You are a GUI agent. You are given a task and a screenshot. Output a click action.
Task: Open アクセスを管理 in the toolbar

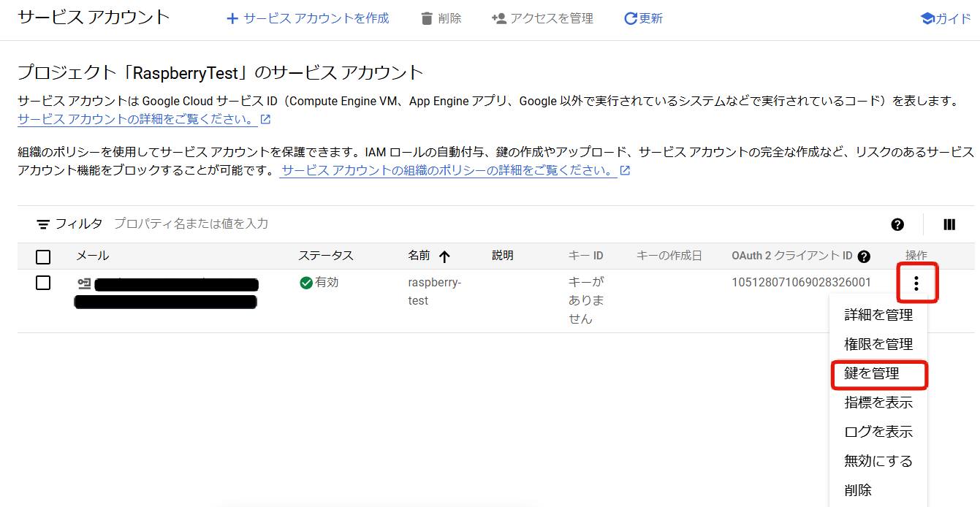[x=542, y=18]
